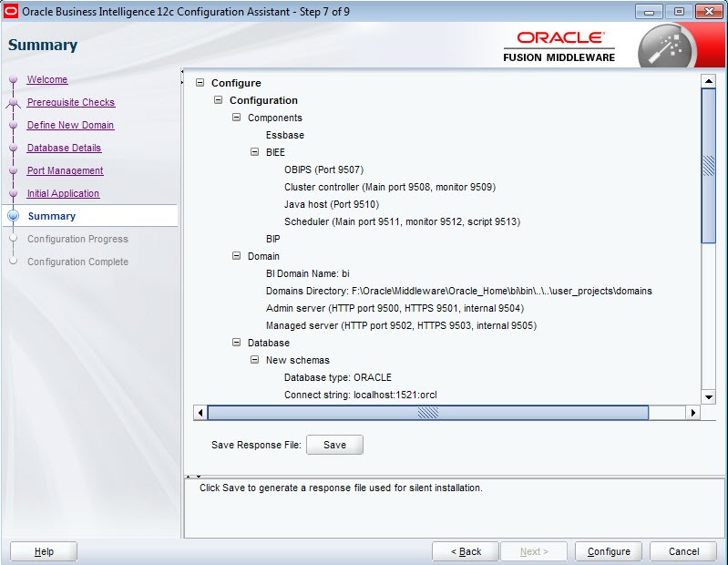Go to the Port Management step

(x=65, y=170)
